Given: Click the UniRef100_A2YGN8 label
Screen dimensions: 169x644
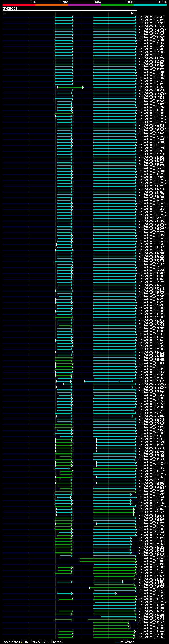Looking at the screenshot, I should (x=152, y=52).
